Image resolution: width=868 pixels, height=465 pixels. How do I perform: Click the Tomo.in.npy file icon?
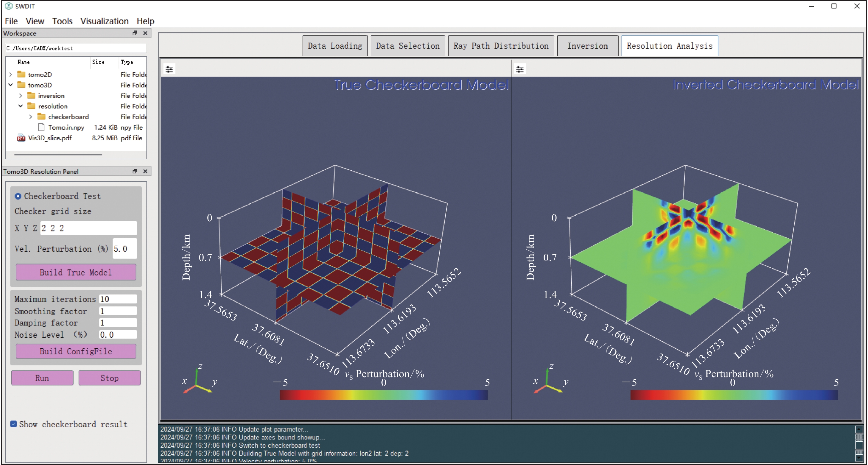tap(42, 127)
